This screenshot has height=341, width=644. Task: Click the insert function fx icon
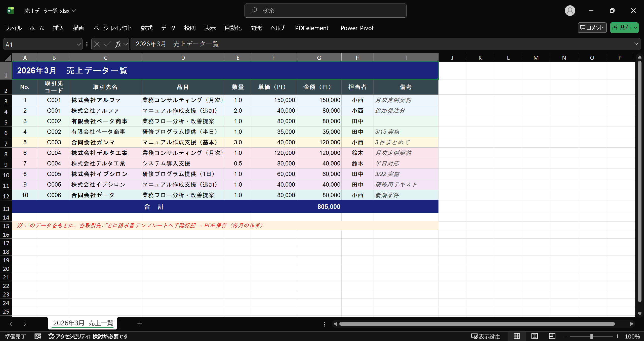point(118,44)
